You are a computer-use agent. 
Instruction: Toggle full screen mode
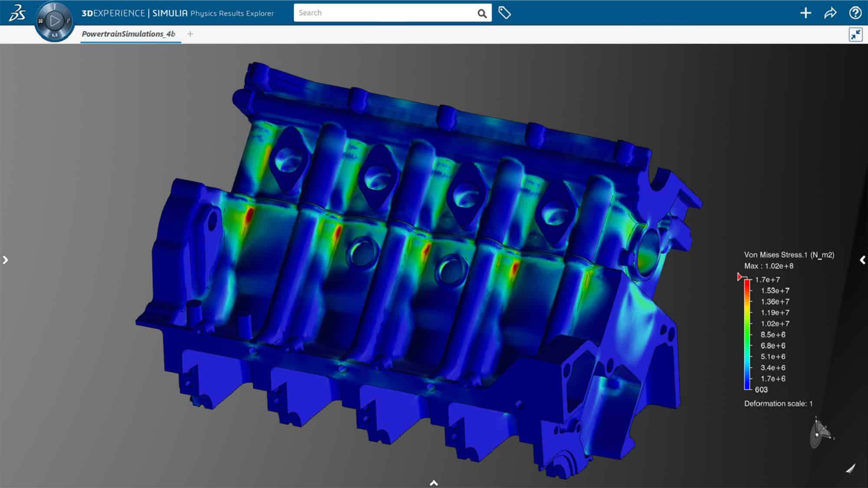[x=855, y=34]
